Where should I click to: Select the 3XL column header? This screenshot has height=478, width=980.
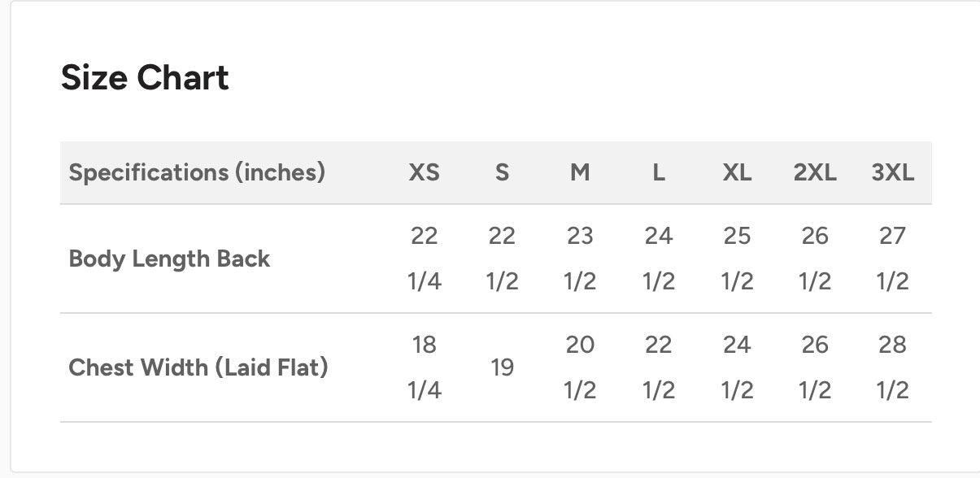[893, 172]
